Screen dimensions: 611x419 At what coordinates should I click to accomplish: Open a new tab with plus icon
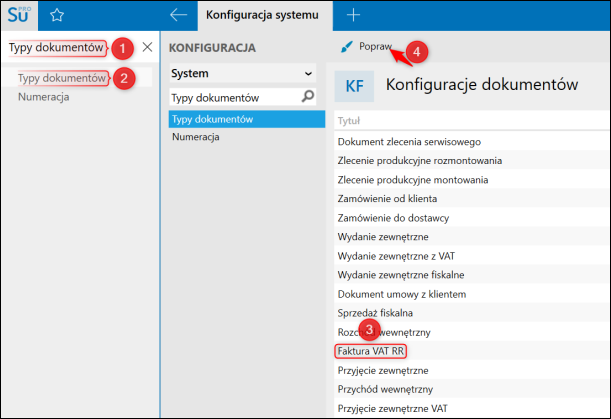(353, 15)
